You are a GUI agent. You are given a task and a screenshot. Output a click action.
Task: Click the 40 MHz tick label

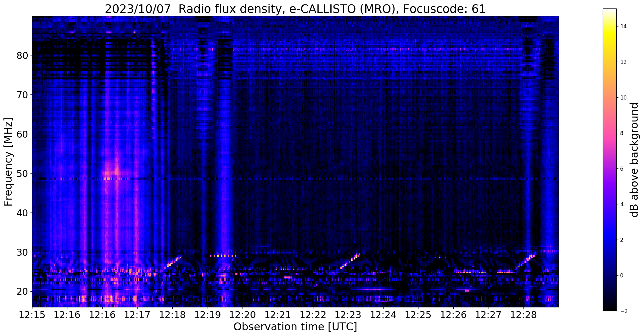pos(22,213)
